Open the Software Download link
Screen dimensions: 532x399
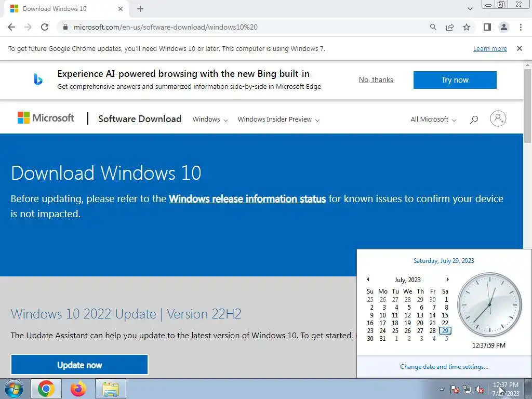[140, 119]
